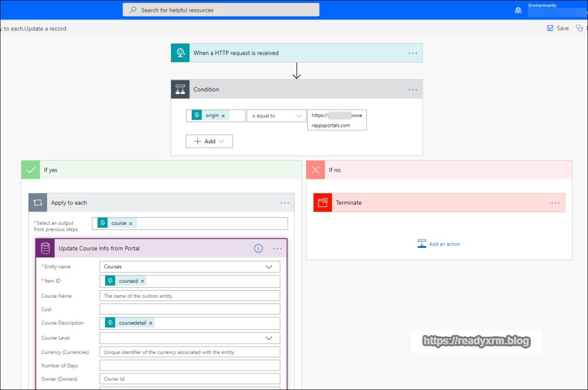Viewport: 588px width, 390px height.
Task: Click Add an action link
Action: [x=439, y=244]
